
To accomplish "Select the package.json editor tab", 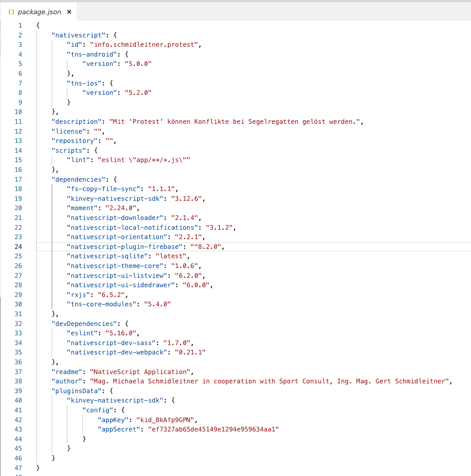I will [39, 12].
